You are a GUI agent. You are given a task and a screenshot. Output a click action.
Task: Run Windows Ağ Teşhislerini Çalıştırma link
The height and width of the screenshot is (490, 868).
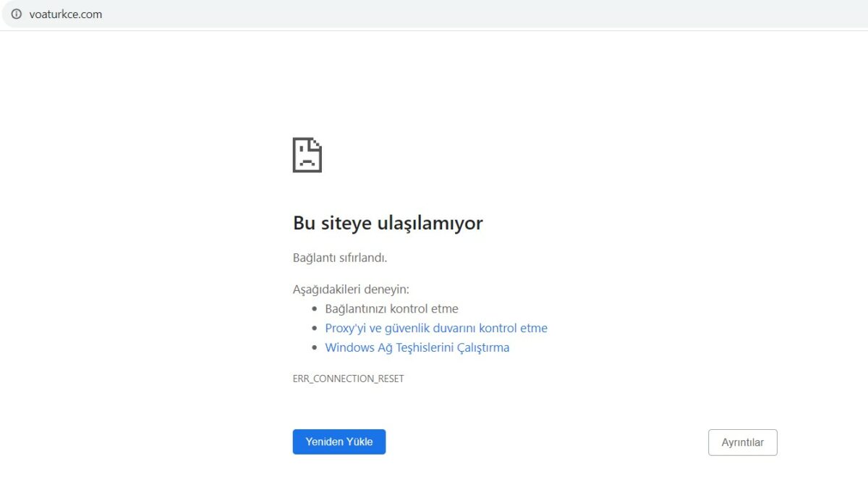tap(417, 347)
